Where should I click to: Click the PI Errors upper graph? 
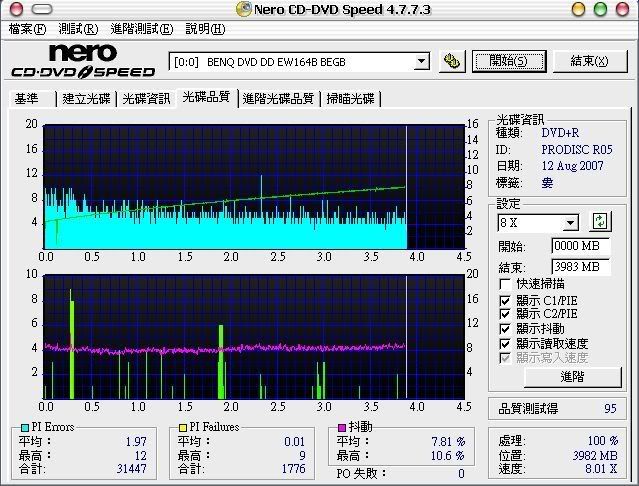pos(254,187)
